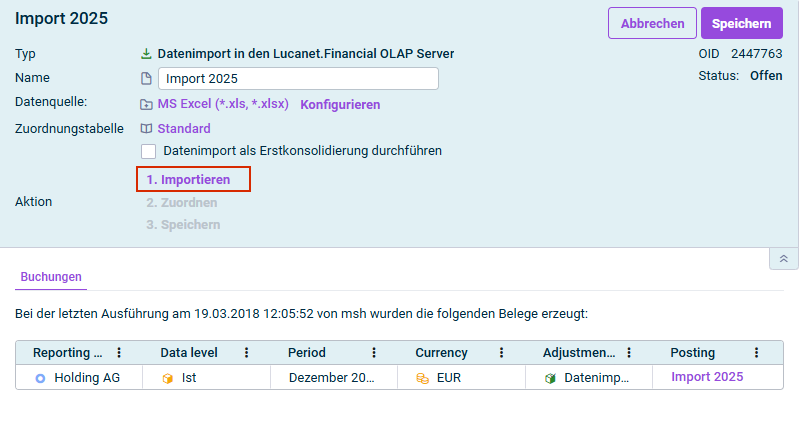Click into the Name input field
This screenshot has width=801, height=426.
(298, 78)
